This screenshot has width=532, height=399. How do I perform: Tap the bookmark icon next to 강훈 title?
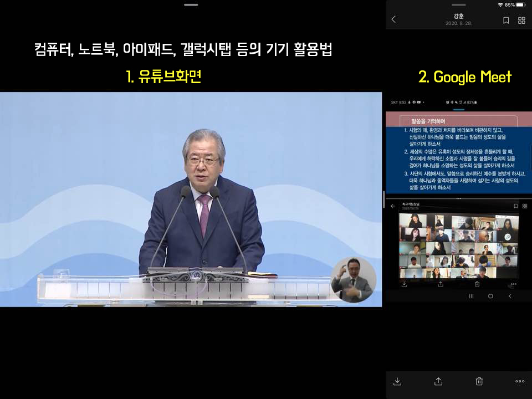click(506, 21)
